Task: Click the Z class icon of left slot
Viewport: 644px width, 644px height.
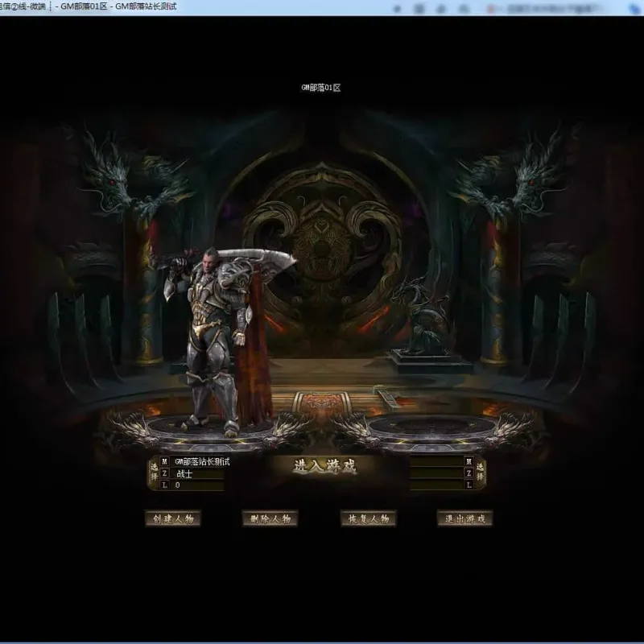Action: [165, 473]
